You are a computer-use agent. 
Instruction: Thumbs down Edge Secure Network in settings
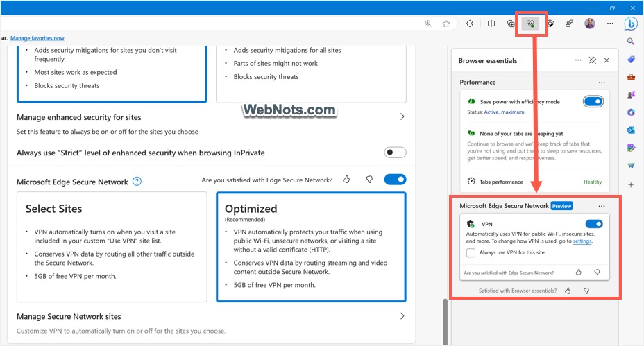369,180
